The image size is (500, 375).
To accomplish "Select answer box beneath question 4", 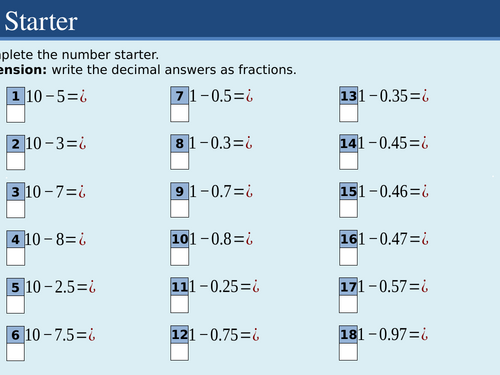I will coord(16,257).
